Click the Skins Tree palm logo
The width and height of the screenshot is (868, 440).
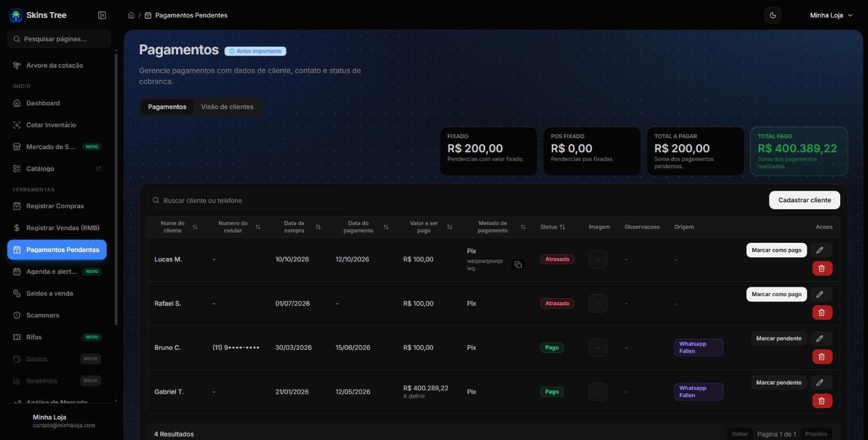pos(16,16)
